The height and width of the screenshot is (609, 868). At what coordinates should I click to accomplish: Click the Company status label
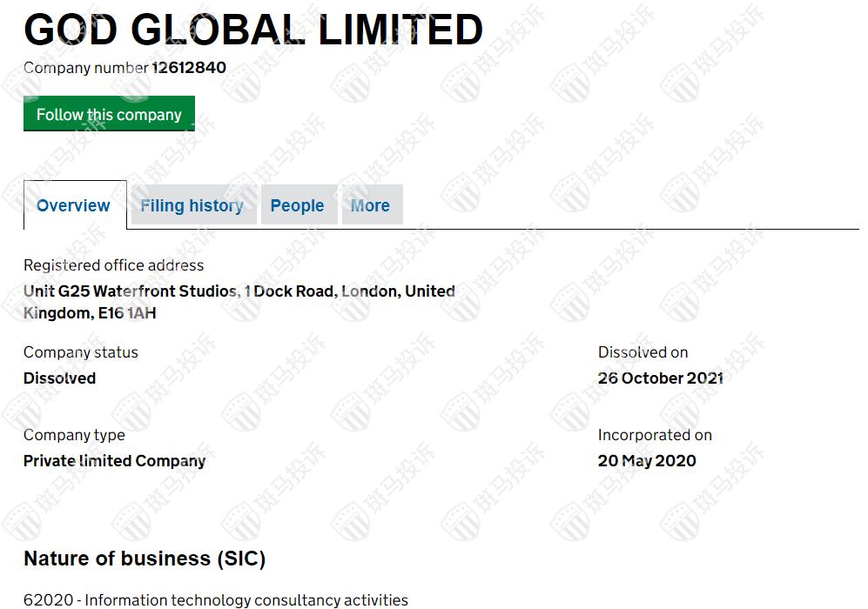tap(80, 352)
